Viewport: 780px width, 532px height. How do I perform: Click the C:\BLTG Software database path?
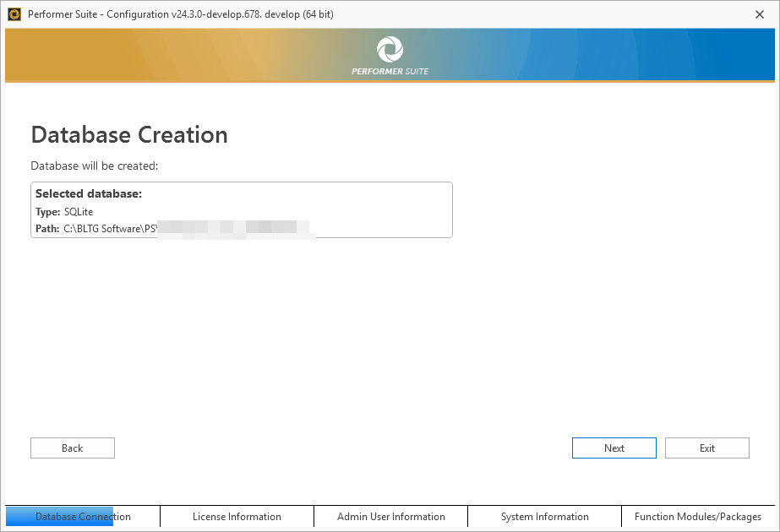(x=110, y=229)
